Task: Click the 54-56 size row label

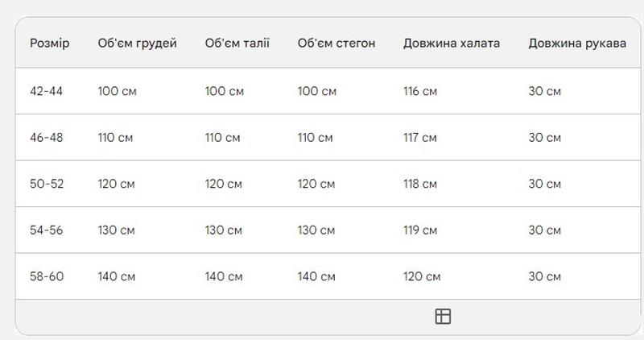Action: (x=47, y=230)
